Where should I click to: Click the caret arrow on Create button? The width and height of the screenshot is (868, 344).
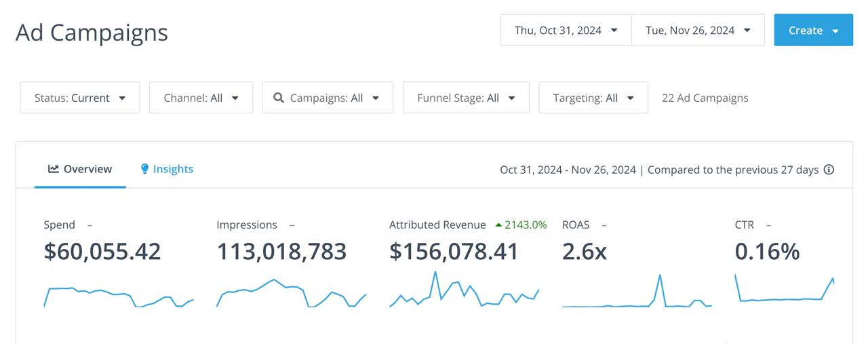click(x=835, y=31)
